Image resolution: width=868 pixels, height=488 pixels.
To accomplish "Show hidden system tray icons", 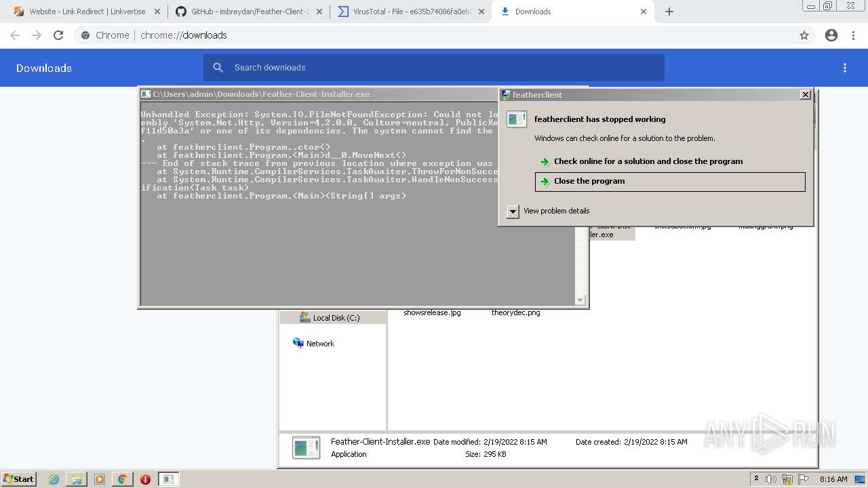I will coord(756,479).
